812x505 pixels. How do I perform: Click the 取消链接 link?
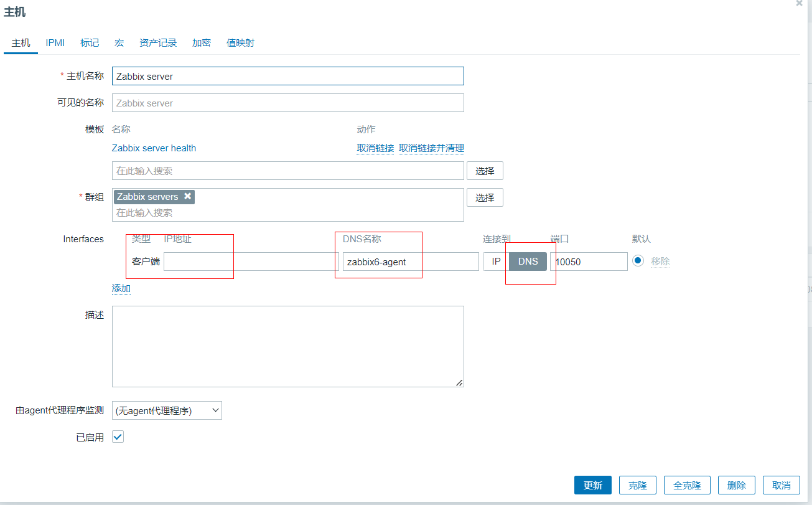click(375, 148)
